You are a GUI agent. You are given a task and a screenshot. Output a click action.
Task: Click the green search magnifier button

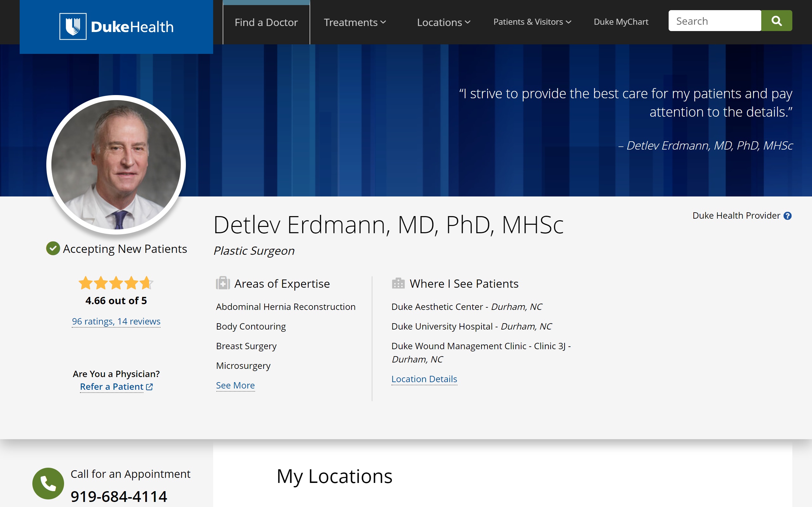(776, 21)
